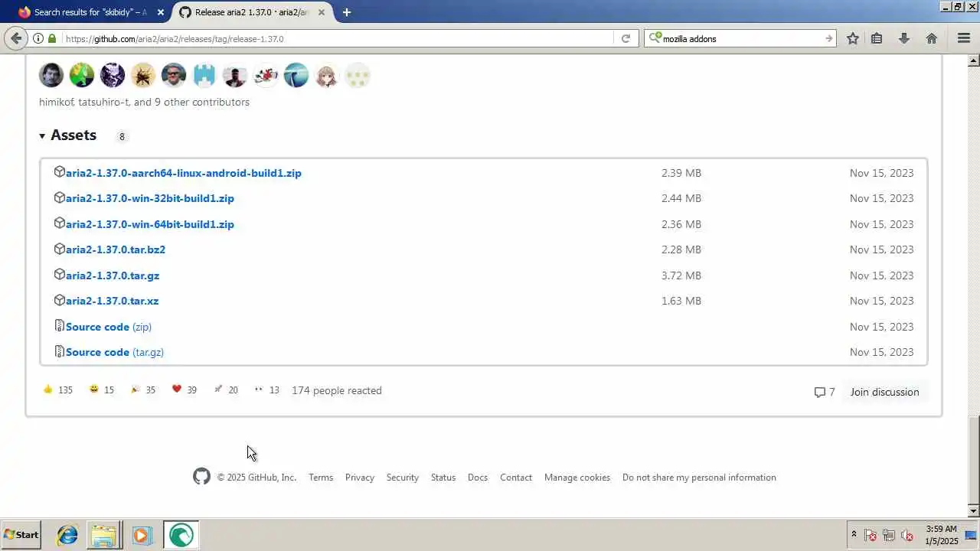React with rocket emoji 20

point(225,390)
